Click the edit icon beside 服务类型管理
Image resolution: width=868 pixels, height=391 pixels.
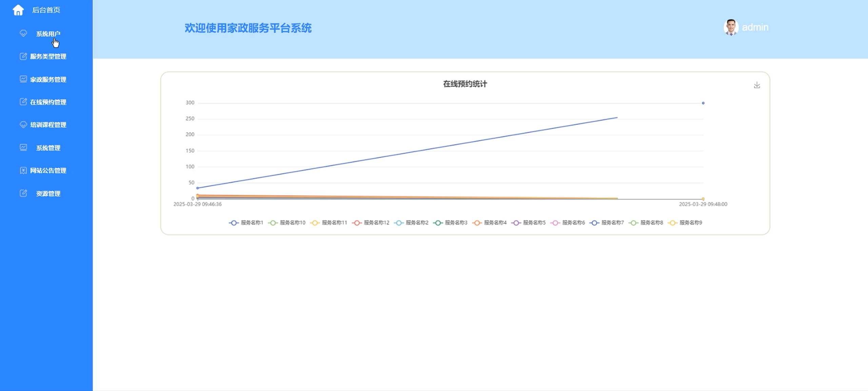point(22,56)
